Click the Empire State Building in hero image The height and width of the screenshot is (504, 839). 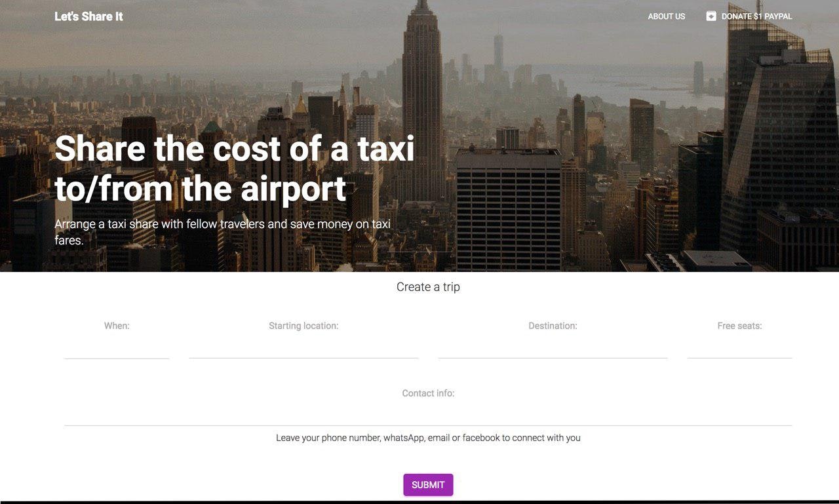(x=422, y=98)
